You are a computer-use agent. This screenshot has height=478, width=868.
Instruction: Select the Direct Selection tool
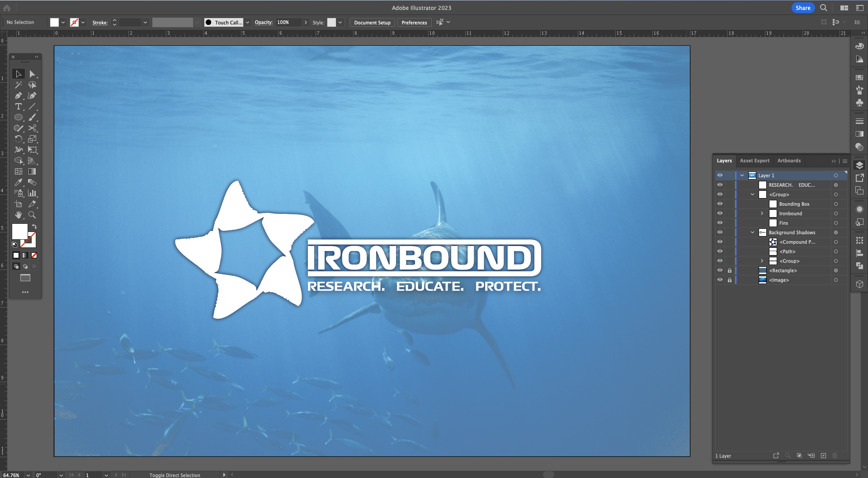tap(32, 74)
